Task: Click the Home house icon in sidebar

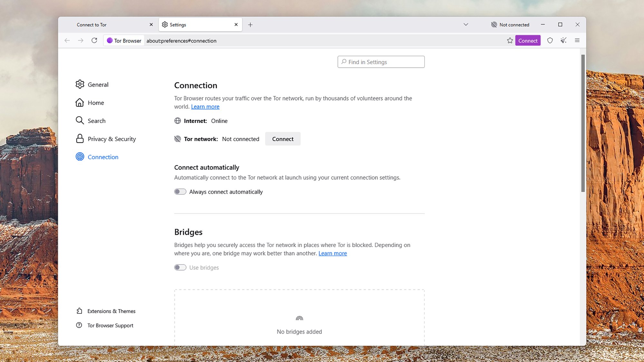Action: coord(80,103)
